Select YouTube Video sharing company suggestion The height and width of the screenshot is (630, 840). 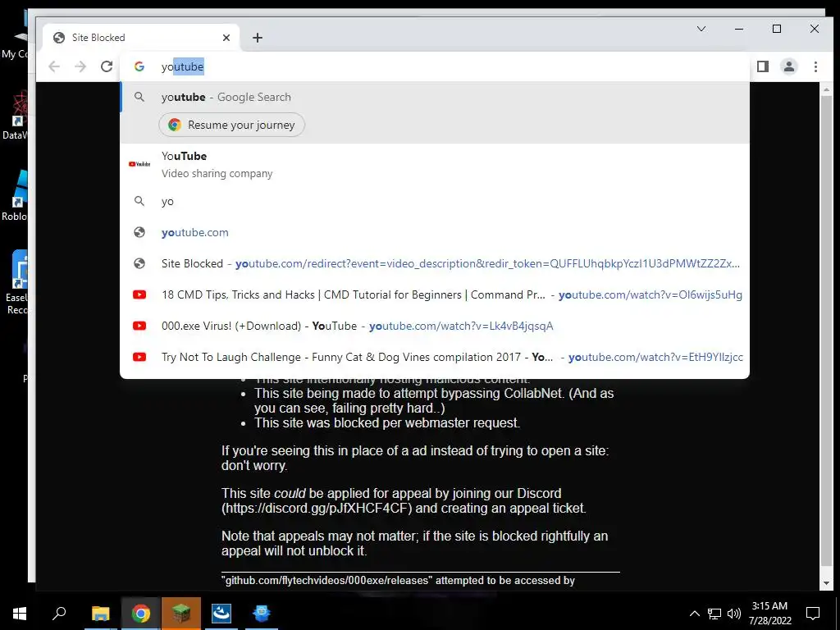coord(435,164)
